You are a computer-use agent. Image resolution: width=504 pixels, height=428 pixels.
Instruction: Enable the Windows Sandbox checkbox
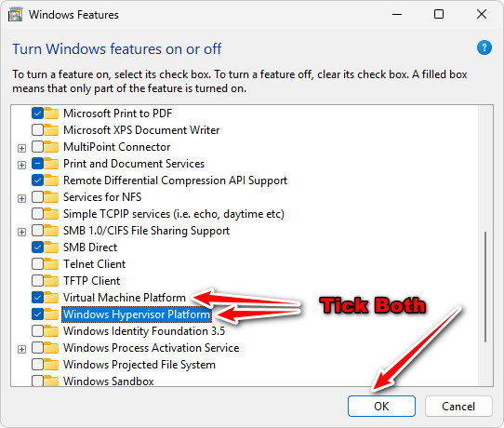[x=37, y=381]
